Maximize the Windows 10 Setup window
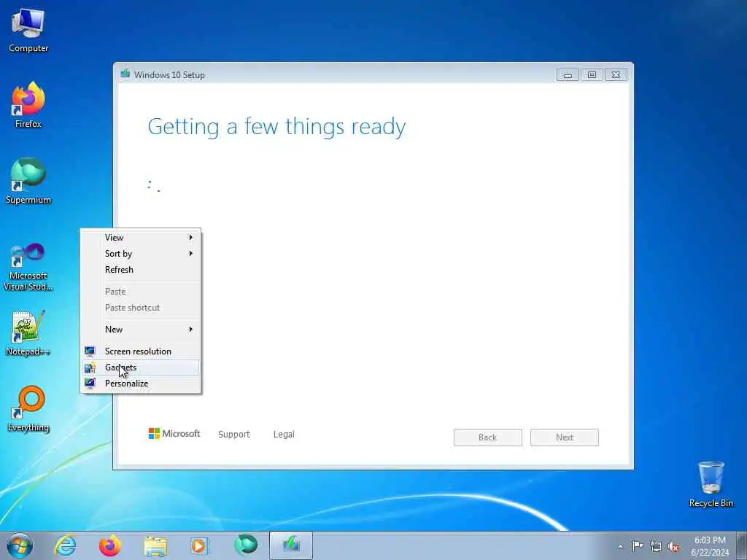 click(592, 75)
